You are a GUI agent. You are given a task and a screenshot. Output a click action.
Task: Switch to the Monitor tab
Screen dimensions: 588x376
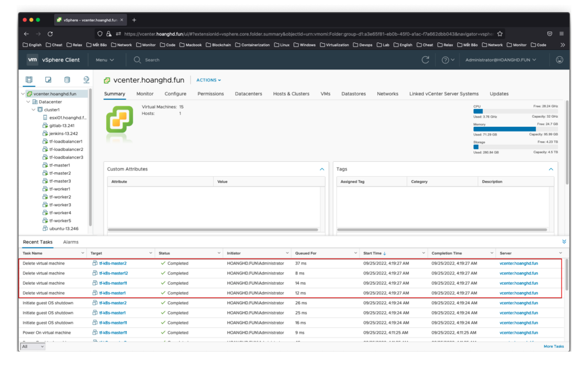pyautogui.click(x=145, y=94)
